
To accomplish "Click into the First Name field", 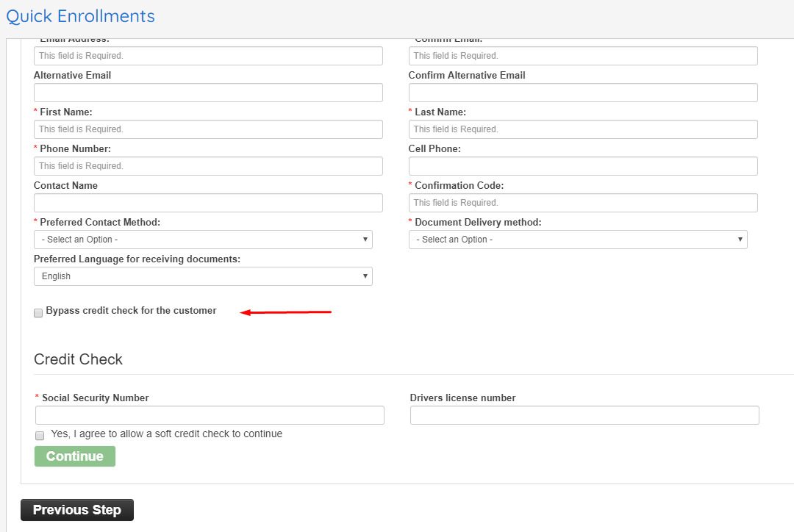I will tap(208, 129).
